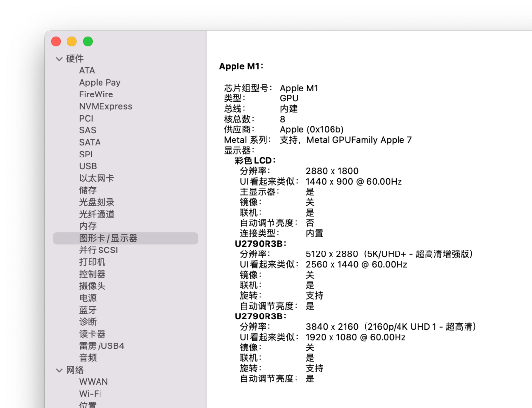Select Apple Pay in the sidebar
Viewport: 532px width, 408px height.
pyautogui.click(x=100, y=82)
